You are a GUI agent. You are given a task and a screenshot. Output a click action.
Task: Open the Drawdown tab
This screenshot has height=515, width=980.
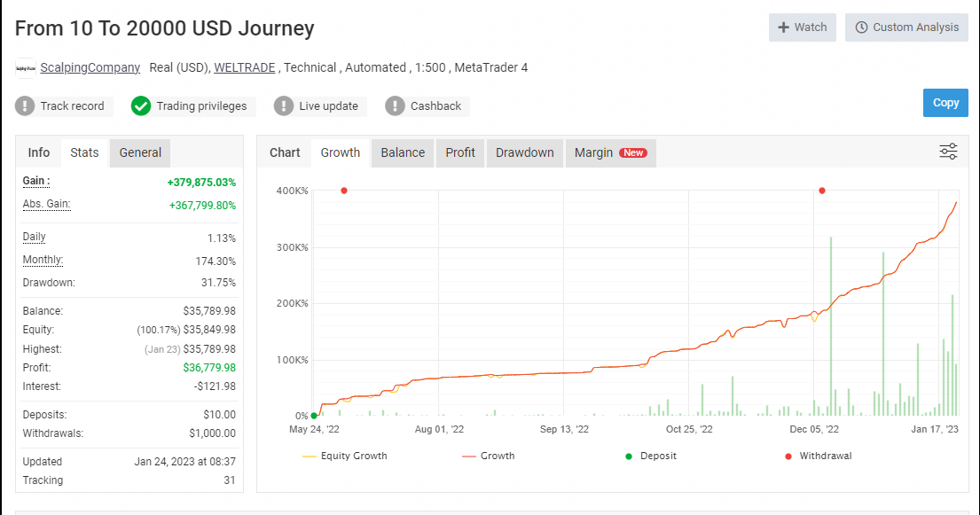click(524, 152)
